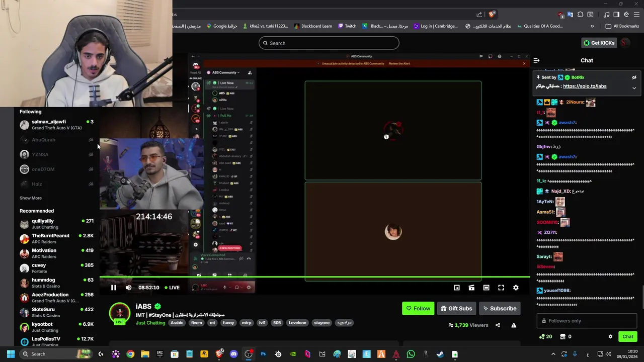Click the KICKs balance icon showing 20
This screenshot has height=362, width=644.
[x=545, y=337]
